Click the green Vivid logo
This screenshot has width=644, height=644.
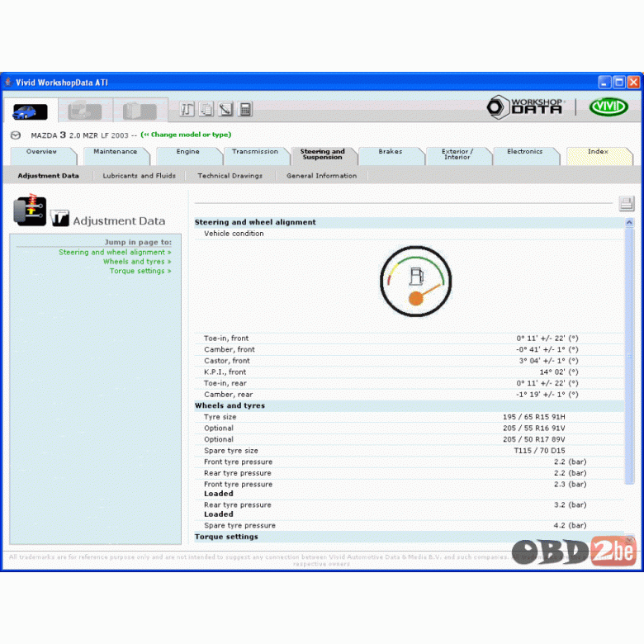[608, 107]
